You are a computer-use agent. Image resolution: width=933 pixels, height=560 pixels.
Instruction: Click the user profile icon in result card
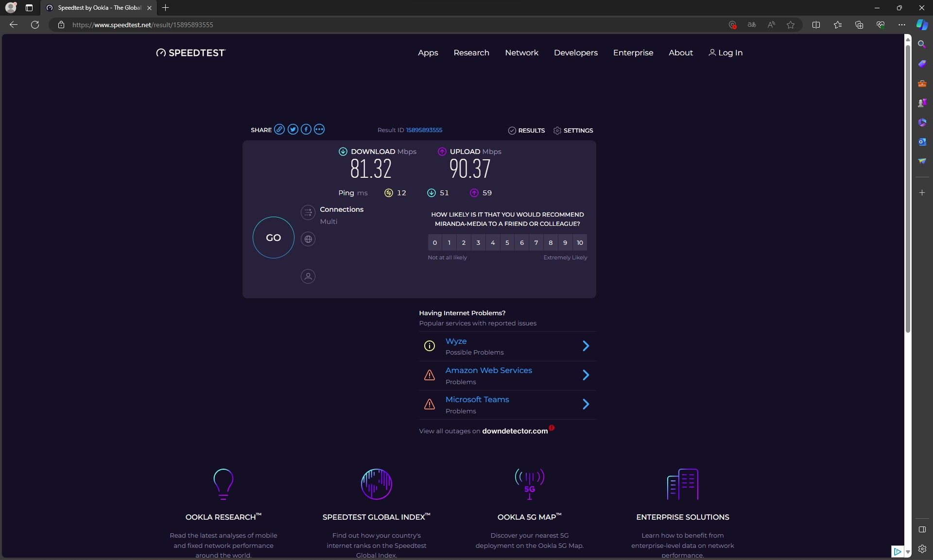click(x=308, y=276)
